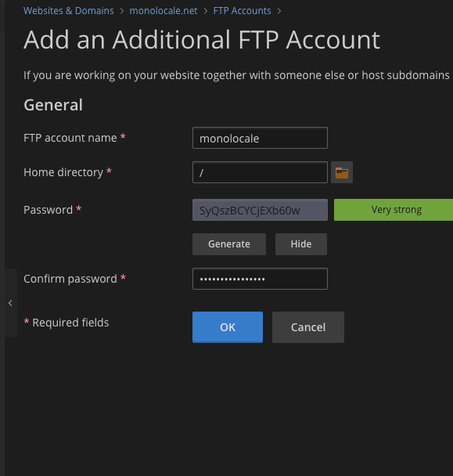453x476 pixels.
Task: Click the FTP account name label
Action: tap(70, 138)
